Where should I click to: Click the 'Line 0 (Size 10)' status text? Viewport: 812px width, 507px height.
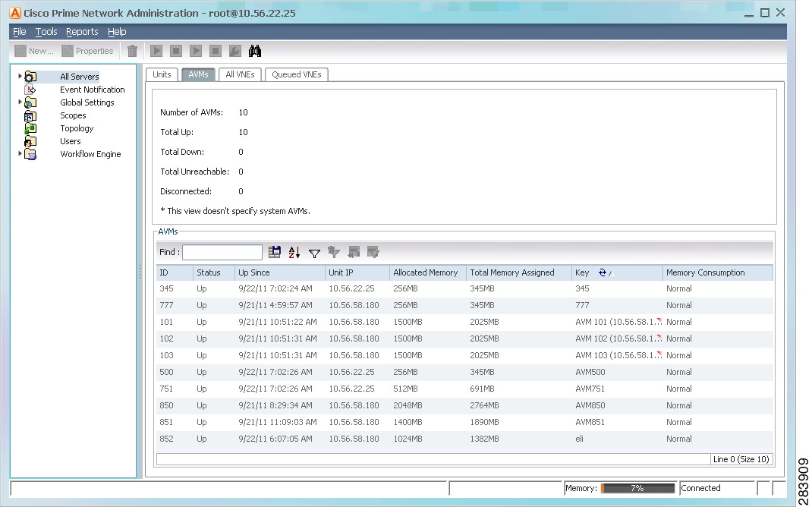pos(741,459)
